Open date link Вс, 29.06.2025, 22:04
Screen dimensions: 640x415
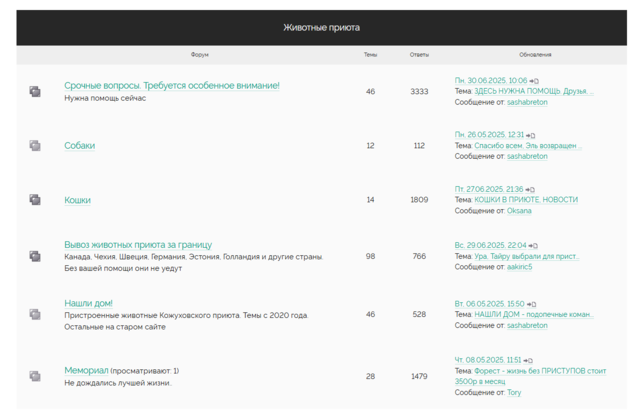[491, 245]
